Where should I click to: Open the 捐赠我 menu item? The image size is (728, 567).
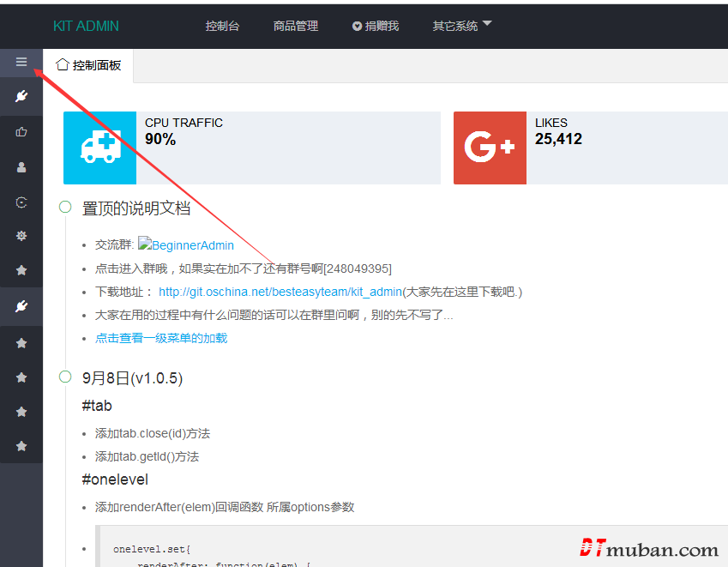click(376, 26)
